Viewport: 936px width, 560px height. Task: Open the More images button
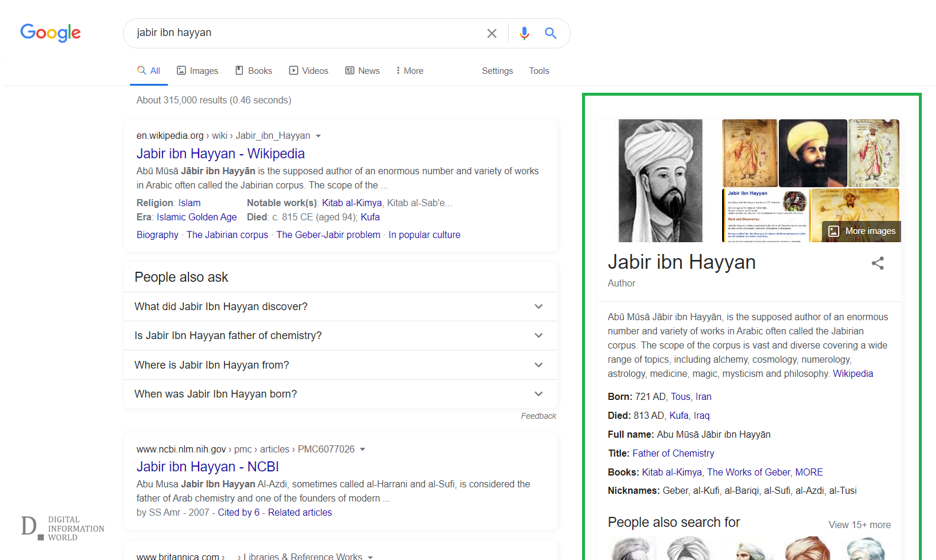coord(862,231)
